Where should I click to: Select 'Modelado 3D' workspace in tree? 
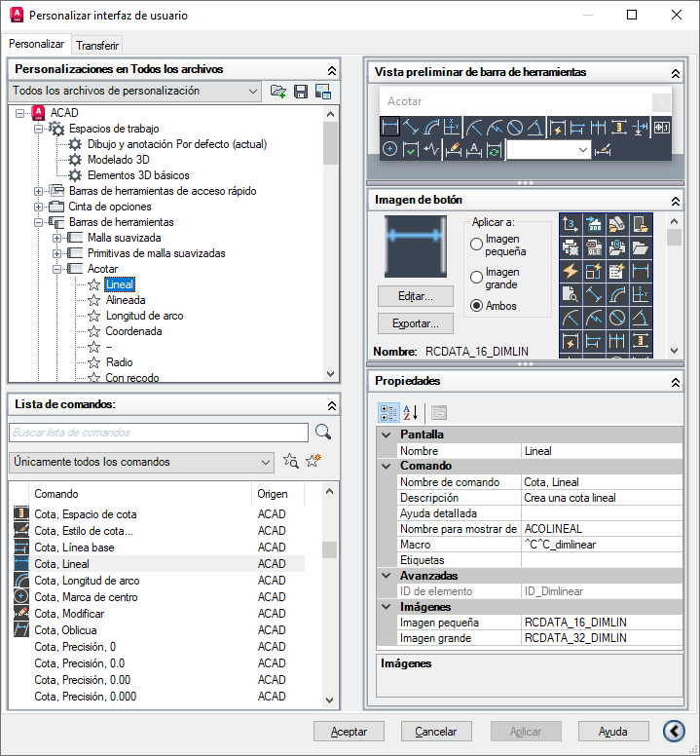pos(118,160)
